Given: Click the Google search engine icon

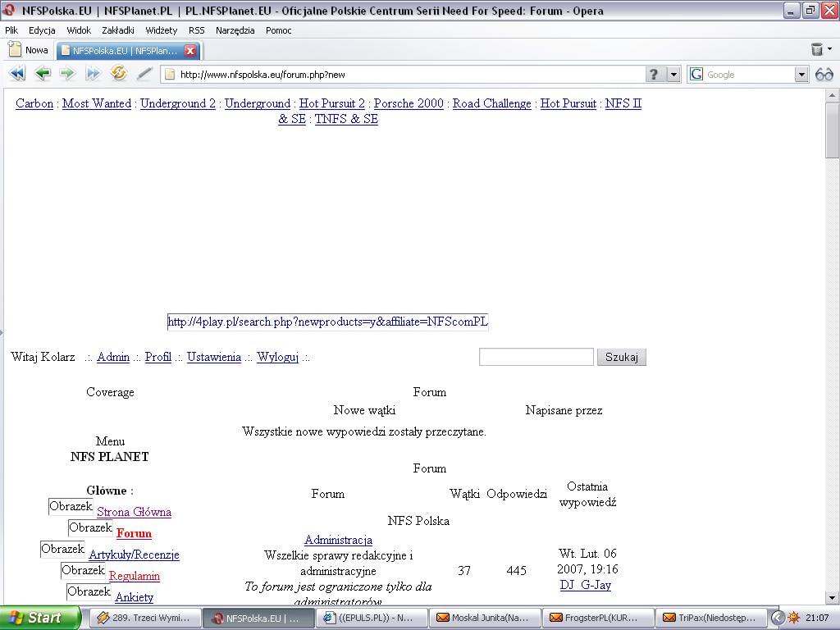Looking at the screenshot, I should click(x=696, y=74).
